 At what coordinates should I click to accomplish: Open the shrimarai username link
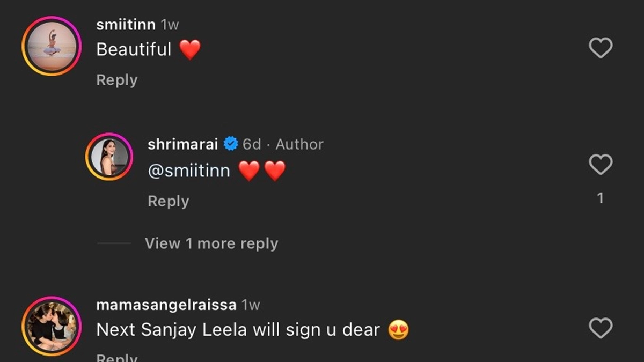point(182,144)
